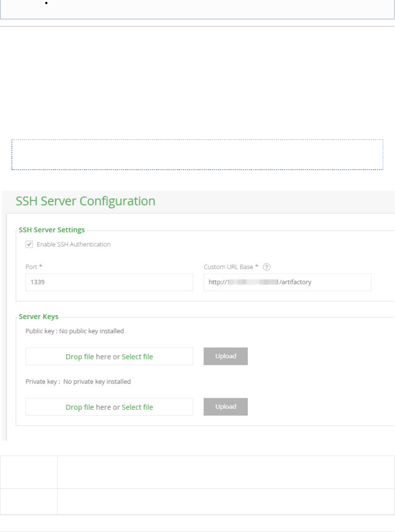This screenshot has width=395, height=532.
Task: Click the SSH Server Configuration heading
Action: (86, 201)
